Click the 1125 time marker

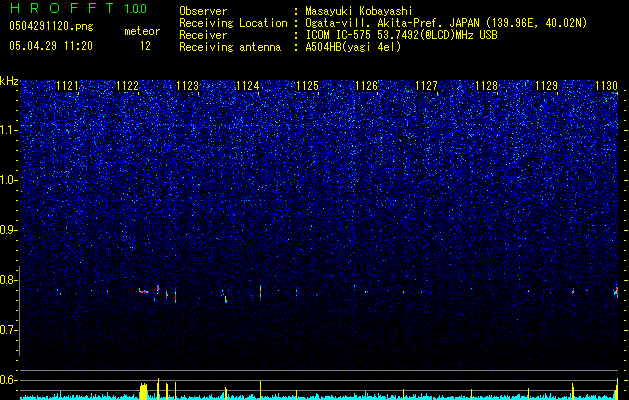307,86
